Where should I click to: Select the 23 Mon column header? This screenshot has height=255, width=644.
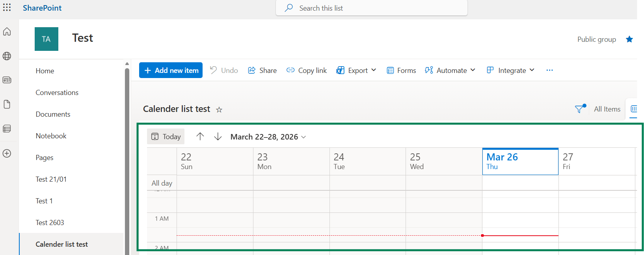pos(291,161)
